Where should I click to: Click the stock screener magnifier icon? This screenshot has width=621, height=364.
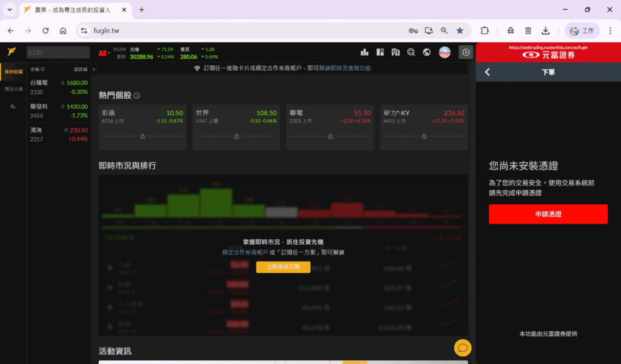pos(412,52)
